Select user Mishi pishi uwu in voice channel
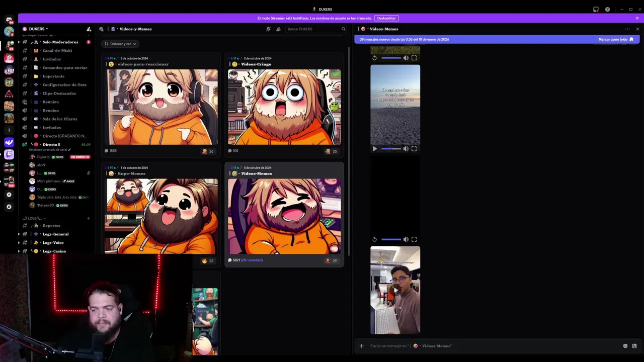 [x=53, y=181]
